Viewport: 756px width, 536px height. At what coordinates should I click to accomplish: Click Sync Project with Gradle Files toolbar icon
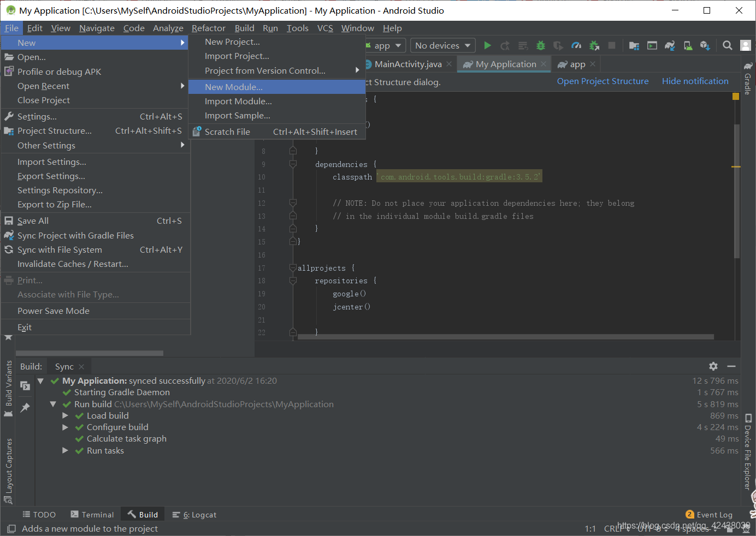pos(670,46)
